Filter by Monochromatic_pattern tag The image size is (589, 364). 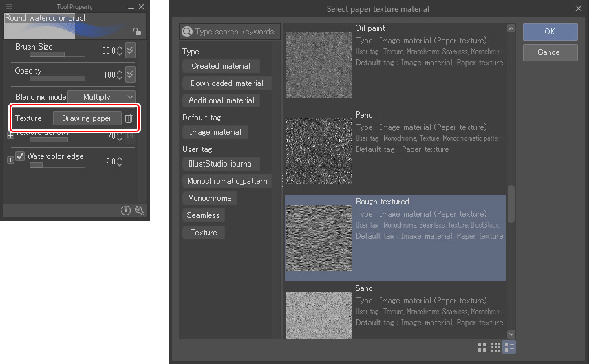pyautogui.click(x=227, y=181)
